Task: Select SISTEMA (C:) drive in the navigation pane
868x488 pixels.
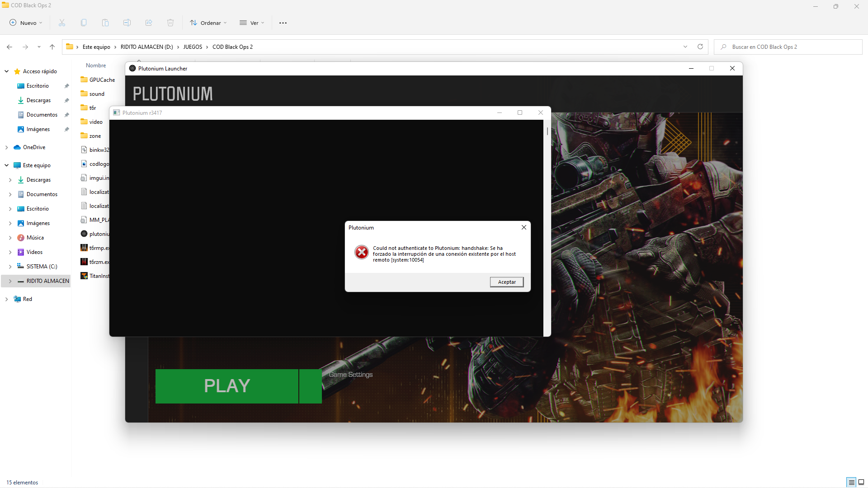Action: click(42, 267)
